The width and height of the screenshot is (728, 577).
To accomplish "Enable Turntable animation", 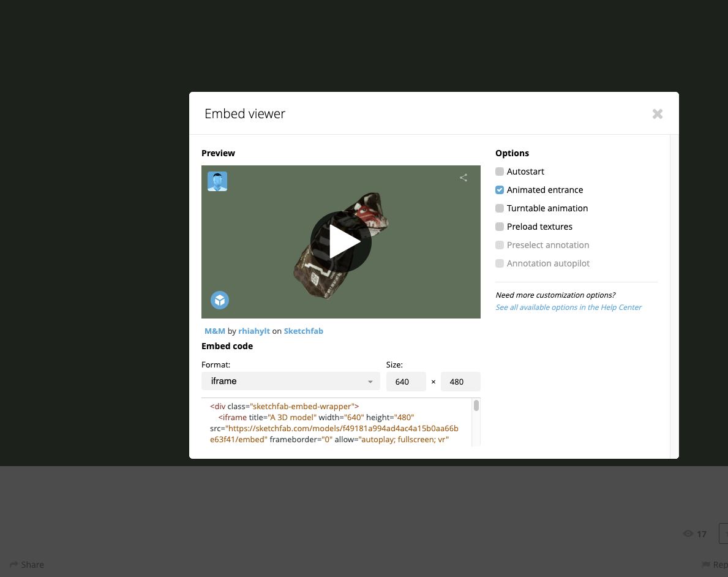I will tap(500, 208).
